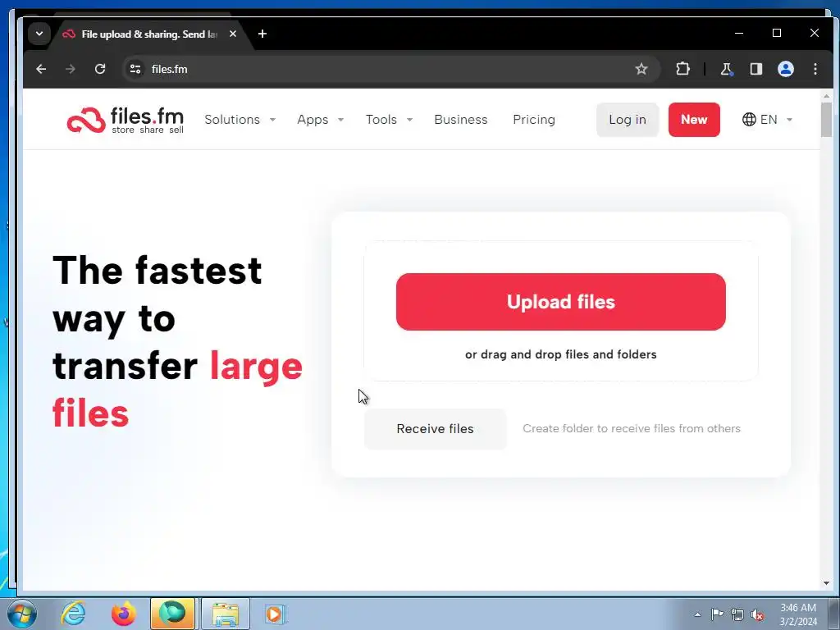Open the Windows Start menu
Viewport: 840px width, 630px height.
coord(21,614)
